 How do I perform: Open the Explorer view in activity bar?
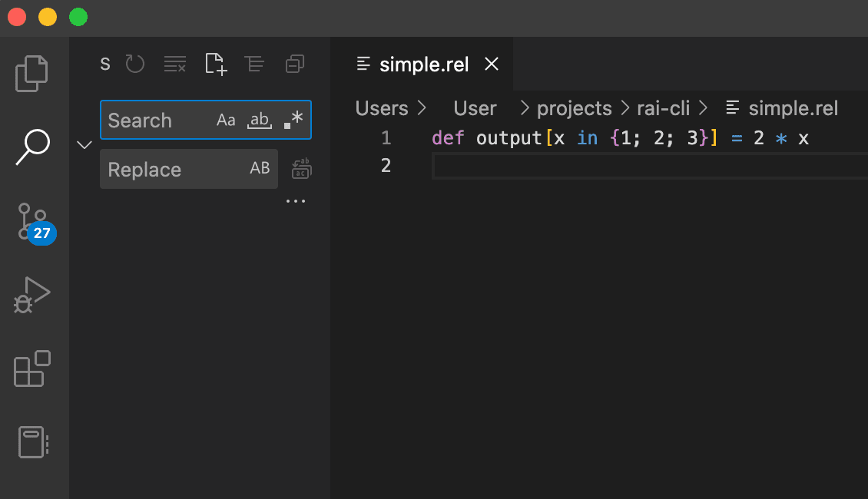click(32, 74)
